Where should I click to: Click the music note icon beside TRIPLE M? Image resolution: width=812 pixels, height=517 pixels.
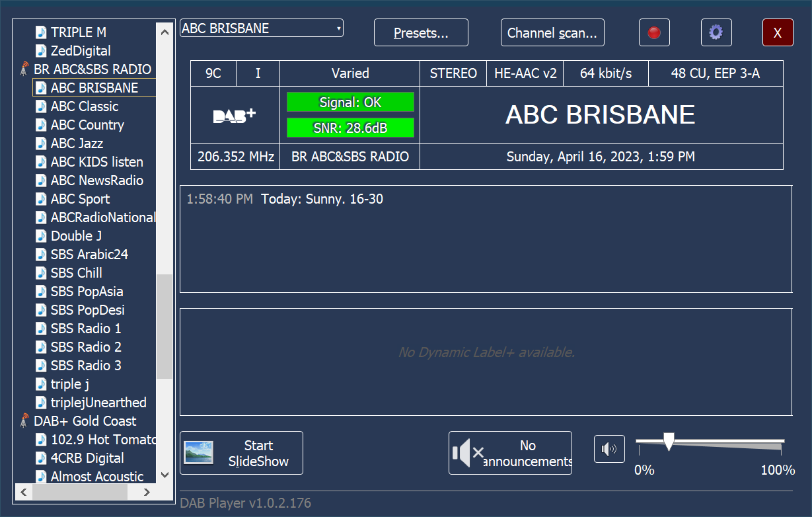coord(42,32)
